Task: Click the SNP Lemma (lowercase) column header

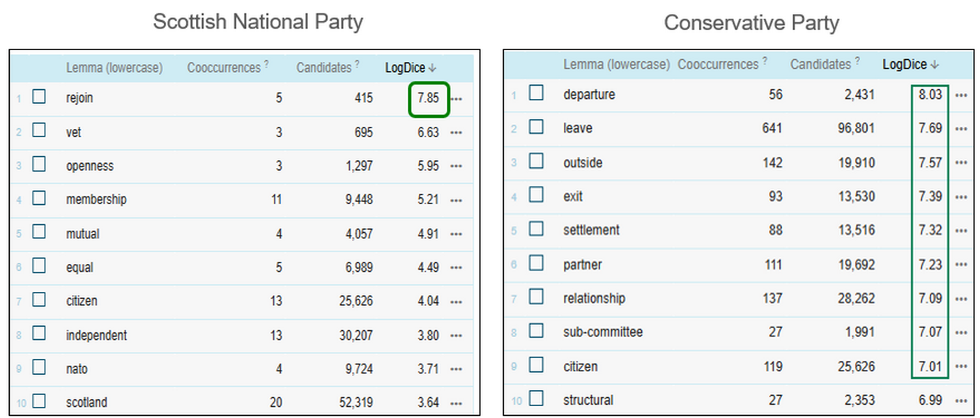Action: [x=114, y=68]
